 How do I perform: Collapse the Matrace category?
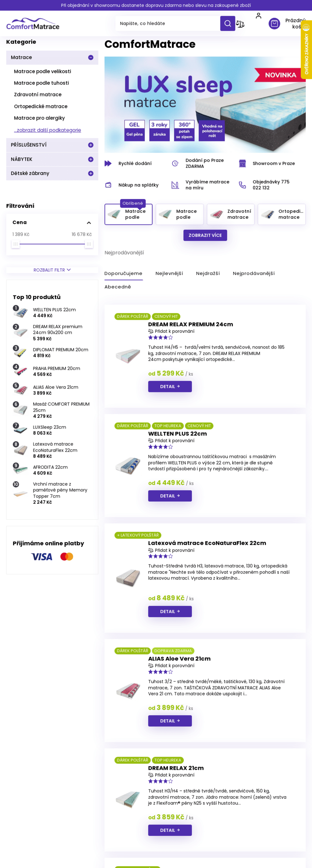[91, 58]
